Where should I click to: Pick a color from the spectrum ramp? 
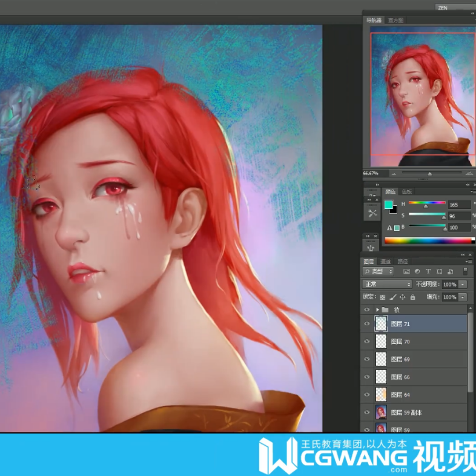click(429, 241)
